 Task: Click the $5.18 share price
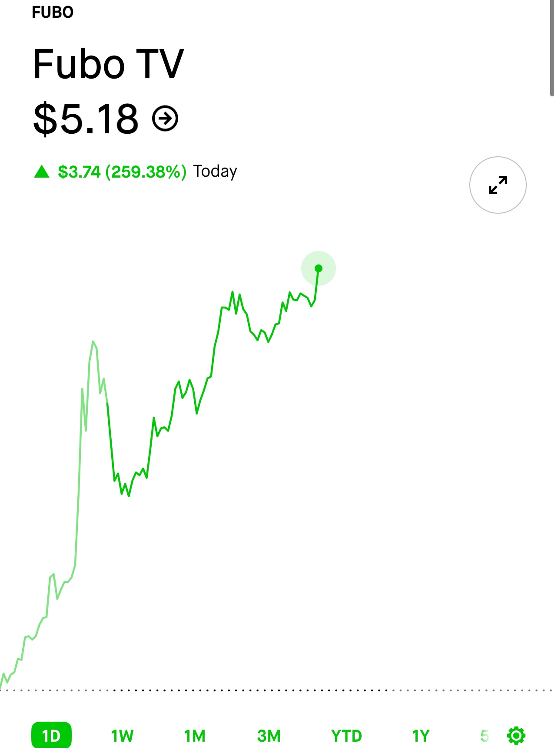(x=86, y=118)
